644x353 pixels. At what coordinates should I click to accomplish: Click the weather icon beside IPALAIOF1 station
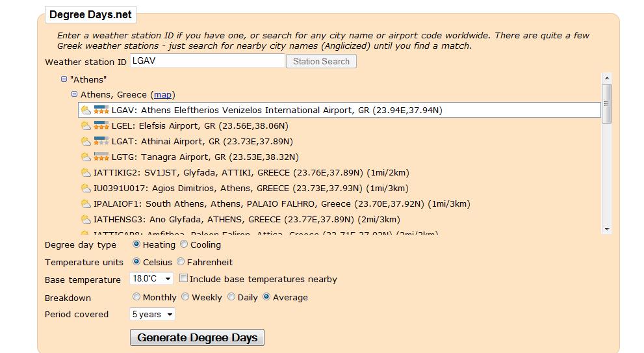tap(85, 204)
